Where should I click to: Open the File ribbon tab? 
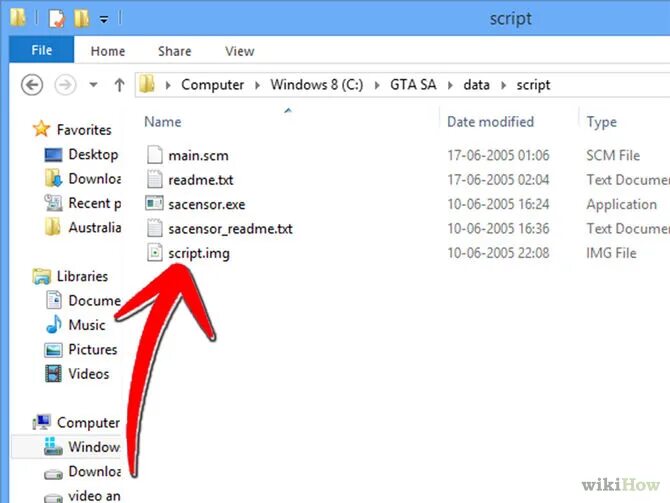[x=41, y=50]
